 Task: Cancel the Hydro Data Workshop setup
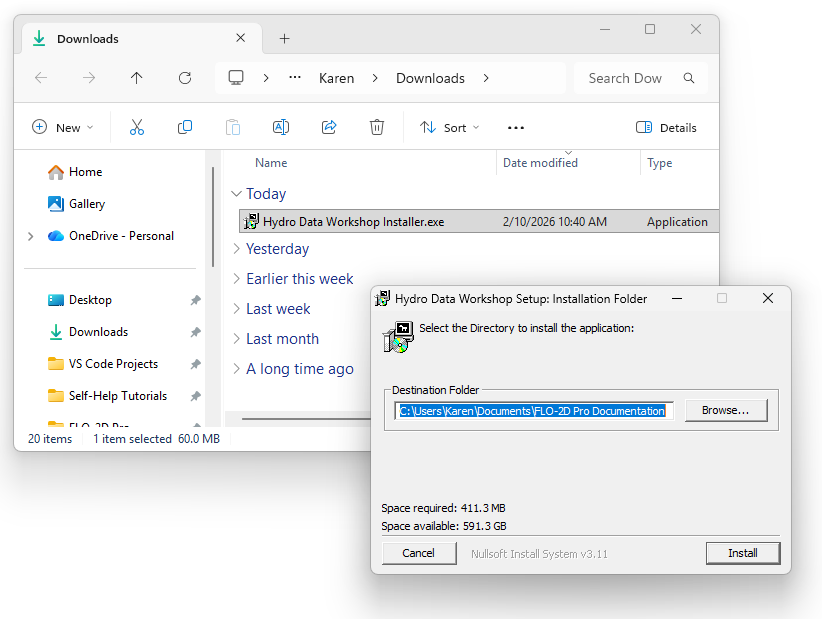click(x=418, y=553)
